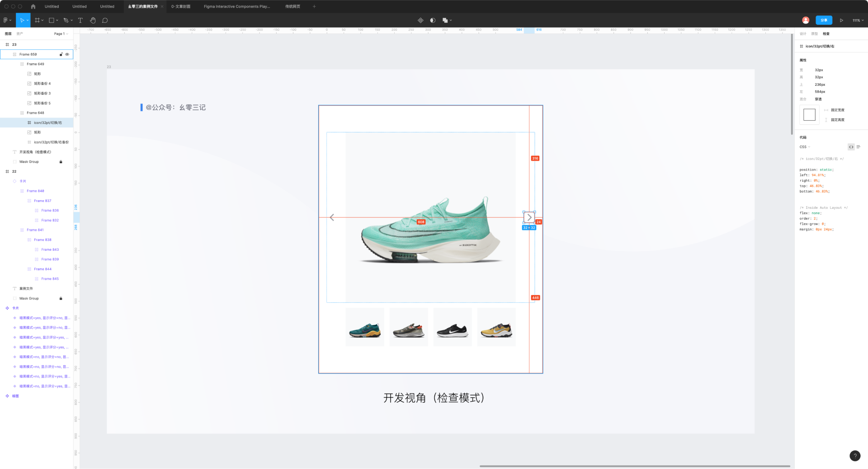The height and width of the screenshot is (469, 868).
Task: Expand the Move tool options arrow
Action: (28, 20)
